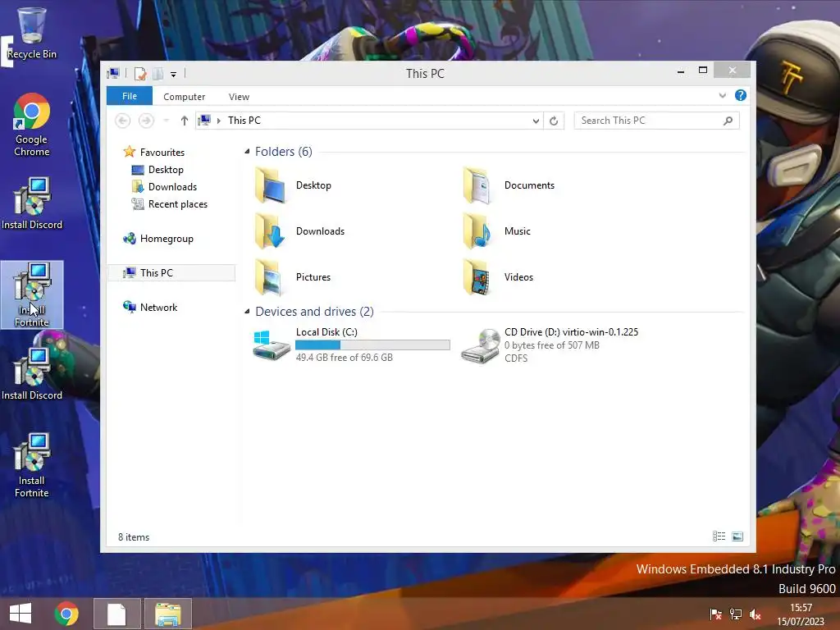Launch the Google Chrome desktop shortcut

[32, 125]
